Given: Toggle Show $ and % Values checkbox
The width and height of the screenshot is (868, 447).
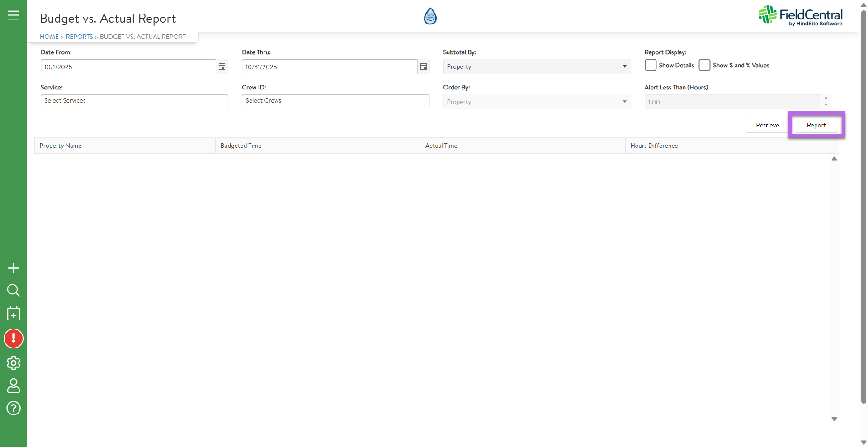Looking at the screenshot, I should [704, 65].
